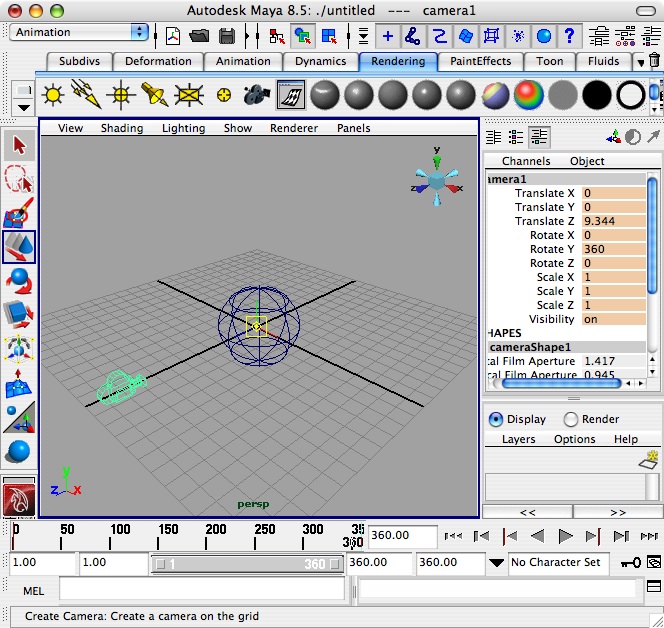
Task: Select the Scale tool with blue cube
Action: (x=19, y=315)
